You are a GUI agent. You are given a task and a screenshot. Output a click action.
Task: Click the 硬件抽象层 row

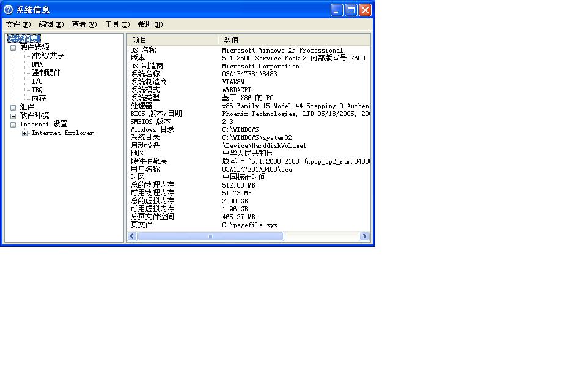[x=249, y=161]
